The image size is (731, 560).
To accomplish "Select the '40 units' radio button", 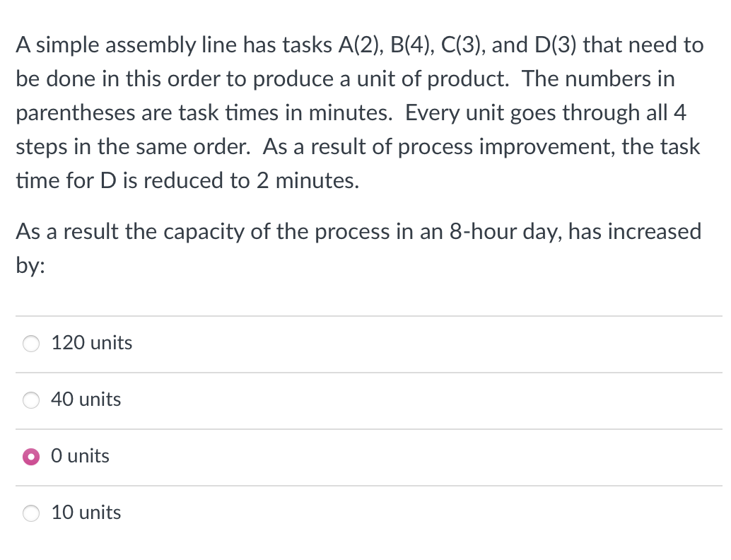I will click(30, 400).
